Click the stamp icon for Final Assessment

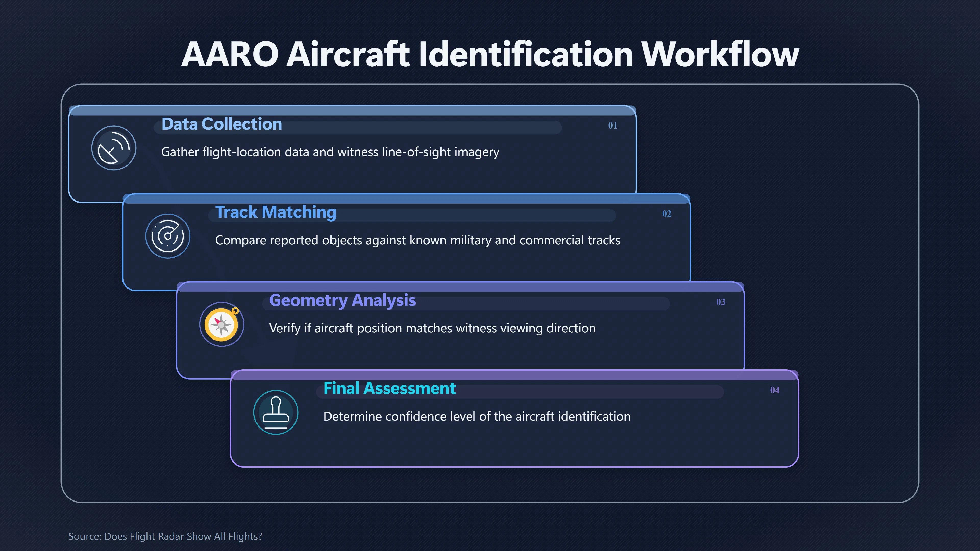(x=276, y=412)
